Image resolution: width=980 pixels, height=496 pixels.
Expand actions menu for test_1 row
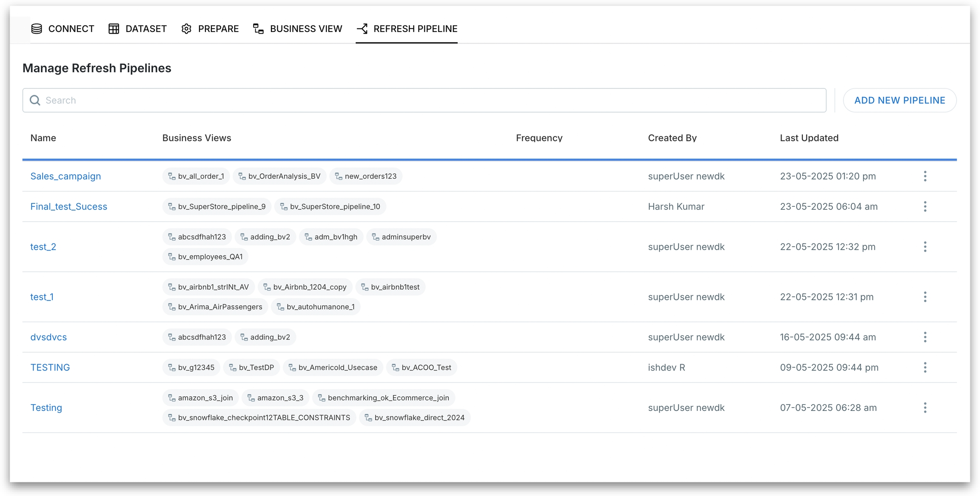click(x=925, y=297)
